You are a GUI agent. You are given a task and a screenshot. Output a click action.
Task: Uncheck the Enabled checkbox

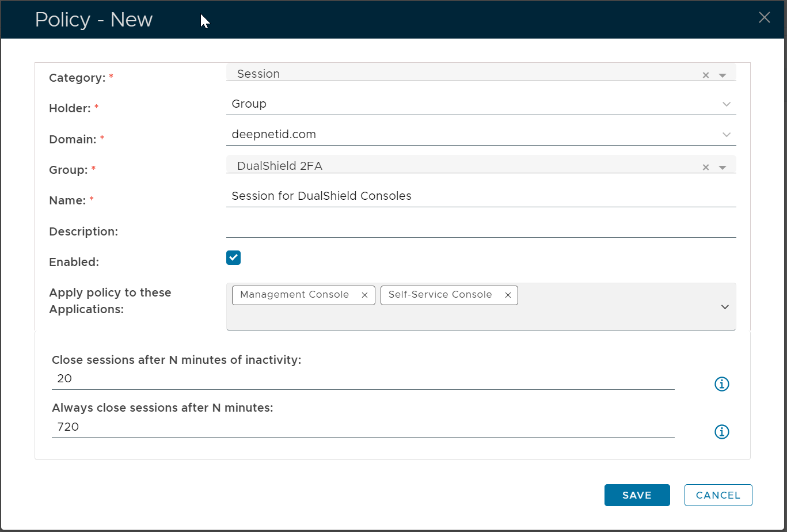tap(233, 258)
